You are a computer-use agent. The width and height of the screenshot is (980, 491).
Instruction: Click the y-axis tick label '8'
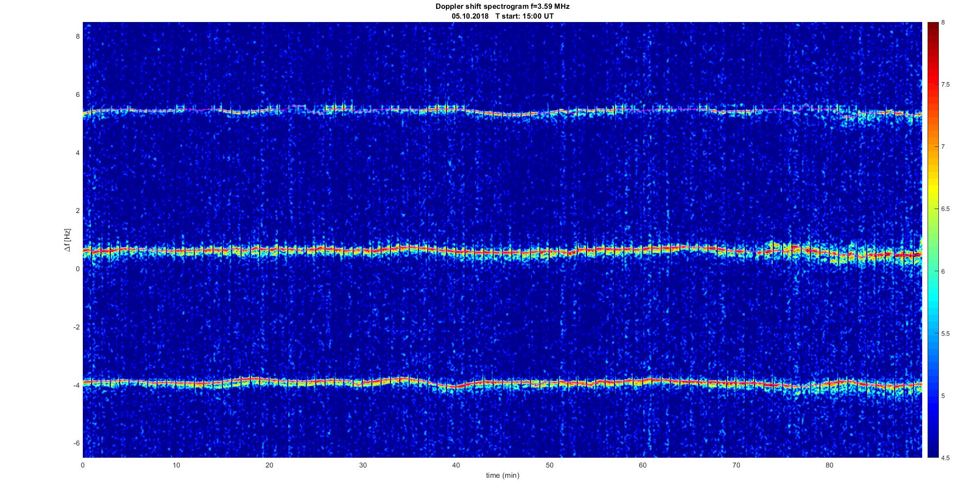point(77,37)
